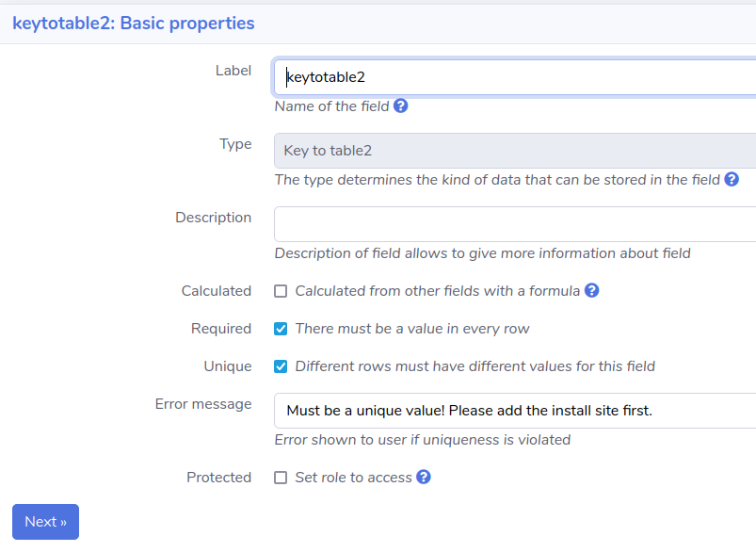Click the Next » button
Viewport: 756px width, 552px height.
click(46, 522)
